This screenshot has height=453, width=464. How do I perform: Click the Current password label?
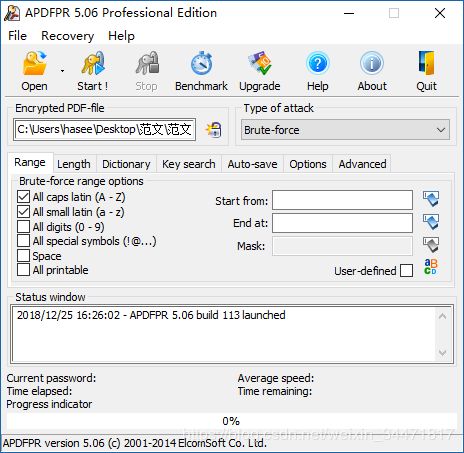(51, 378)
